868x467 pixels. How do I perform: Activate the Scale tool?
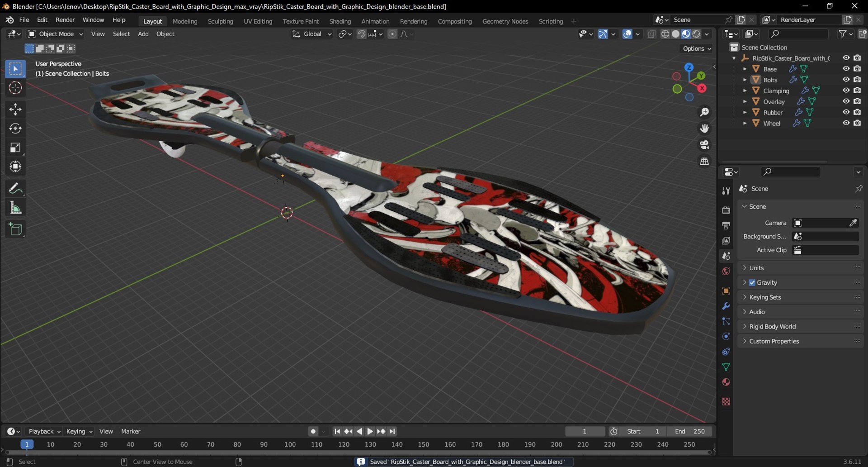pyautogui.click(x=15, y=148)
